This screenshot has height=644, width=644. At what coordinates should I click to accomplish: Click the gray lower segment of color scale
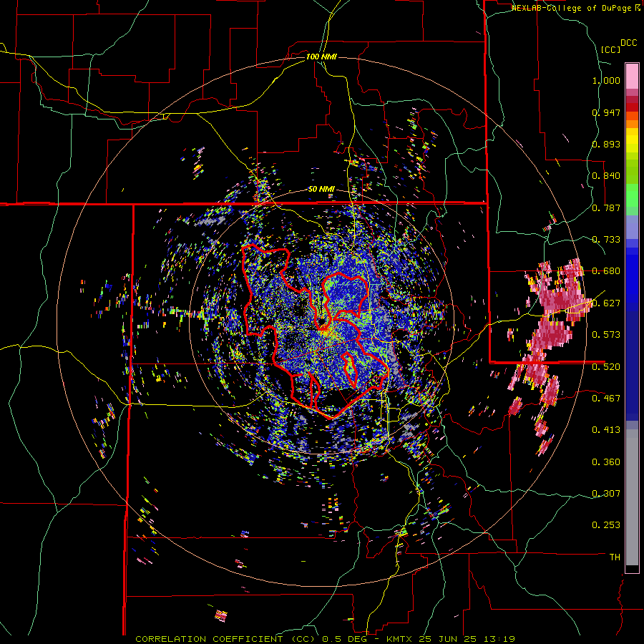632,497
